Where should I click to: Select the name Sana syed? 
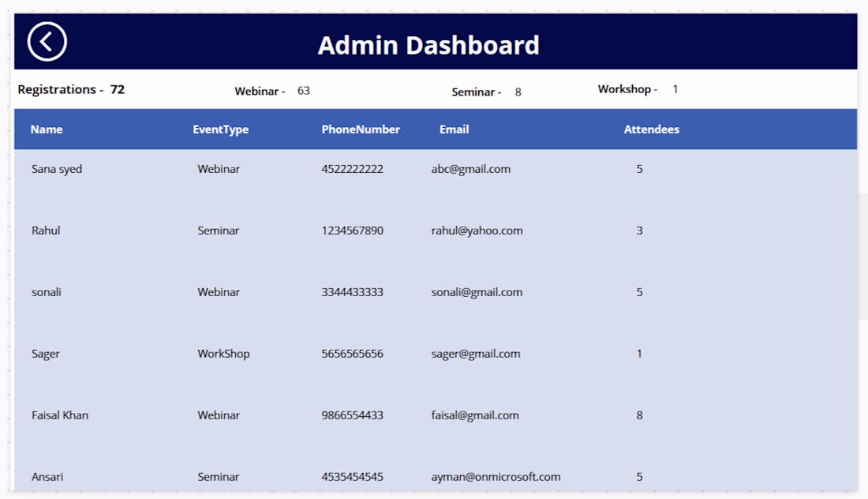click(x=57, y=169)
